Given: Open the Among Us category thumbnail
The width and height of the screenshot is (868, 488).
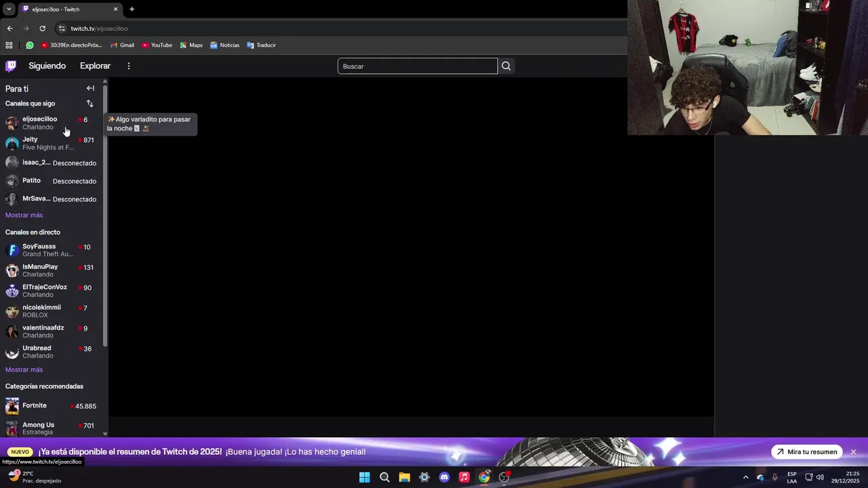Looking at the screenshot, I should coord(12,428).
